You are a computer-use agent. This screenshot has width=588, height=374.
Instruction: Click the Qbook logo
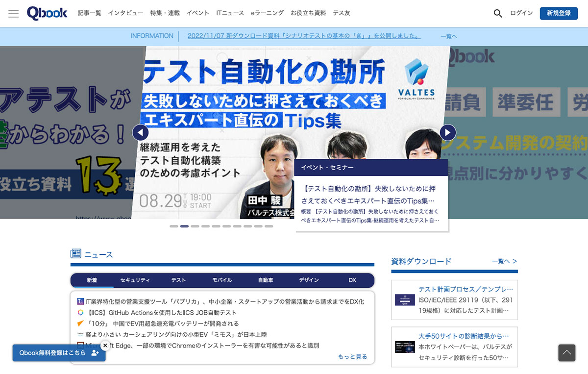point(47,13)
